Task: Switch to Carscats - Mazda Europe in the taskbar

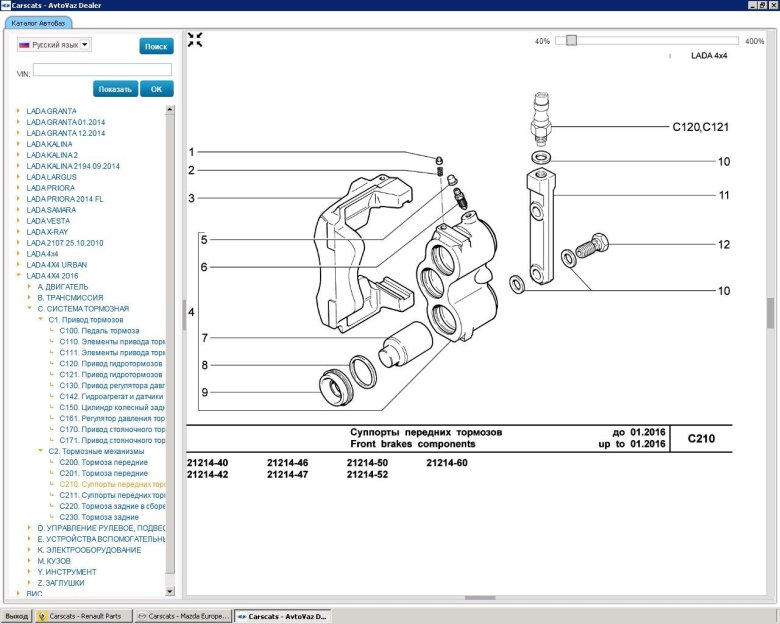Action: [x=183, y=616]
